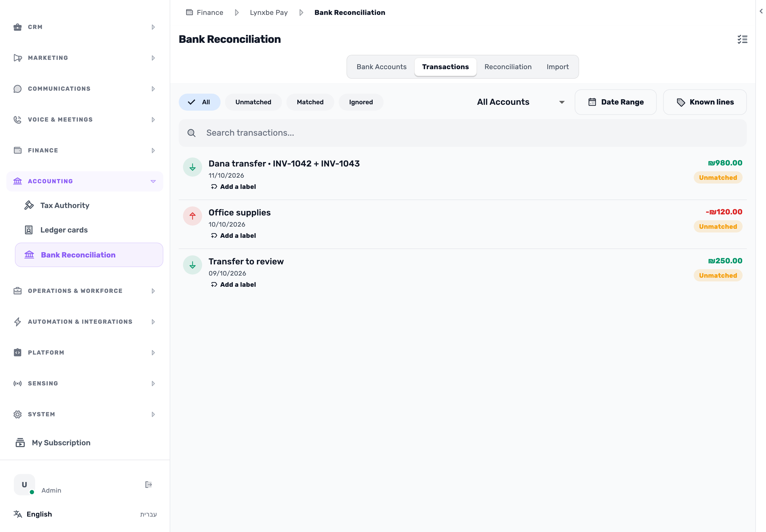Switch to the Import tab
Image resolution: width=766 pixels, height=532 pixels.
point(557,67)
